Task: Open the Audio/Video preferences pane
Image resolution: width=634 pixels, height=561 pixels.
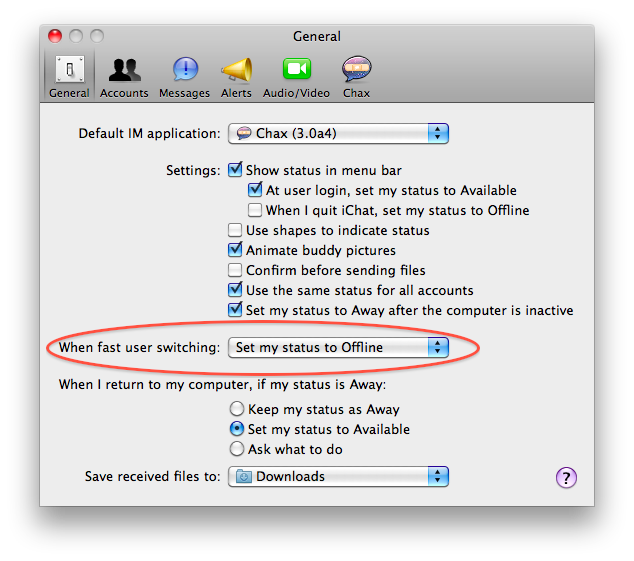Action: point(296,76)
